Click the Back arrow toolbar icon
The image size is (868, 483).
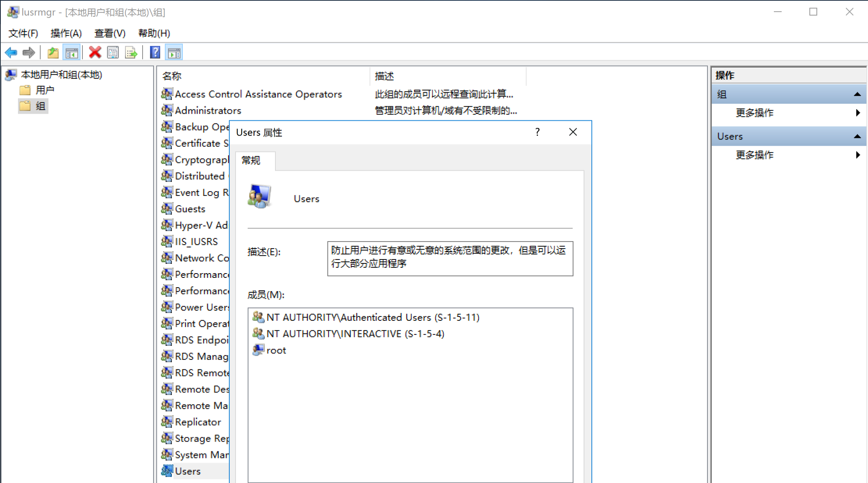11,52
